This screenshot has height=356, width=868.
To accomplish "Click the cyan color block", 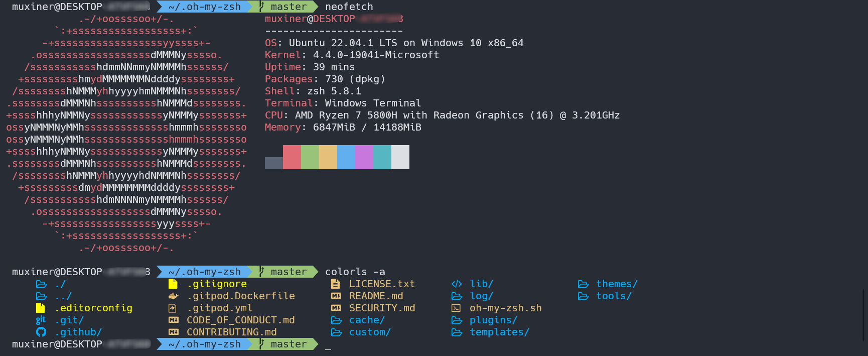I will tap(382, 157).
